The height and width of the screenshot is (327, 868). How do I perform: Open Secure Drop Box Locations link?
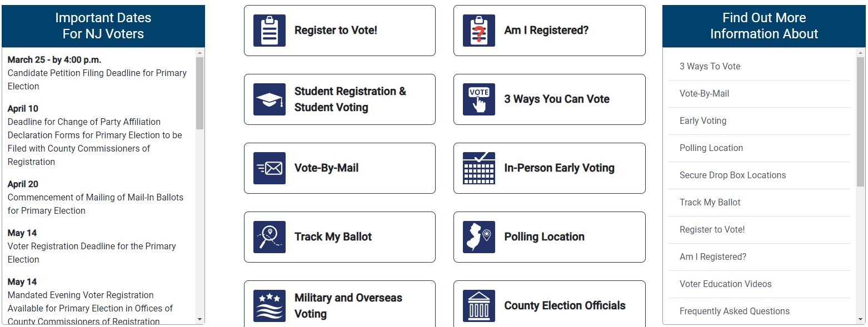[732, 175]
